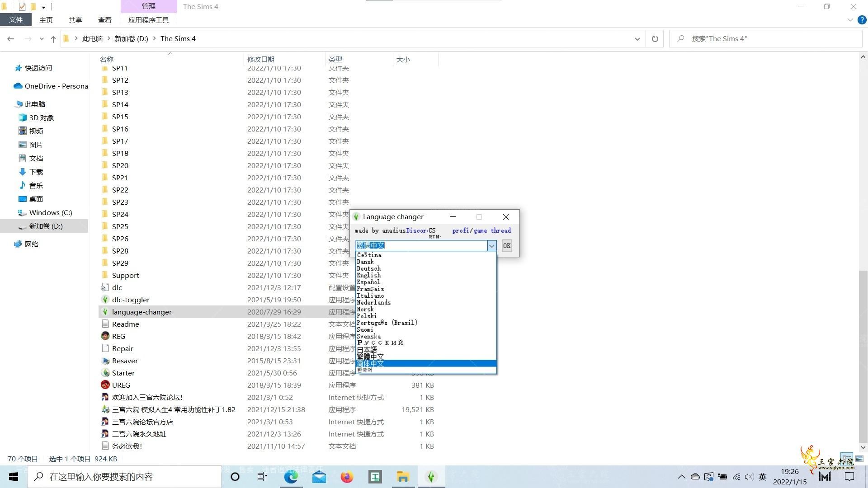Click the OneDrive cloud icon

click(x=18, y=86)
